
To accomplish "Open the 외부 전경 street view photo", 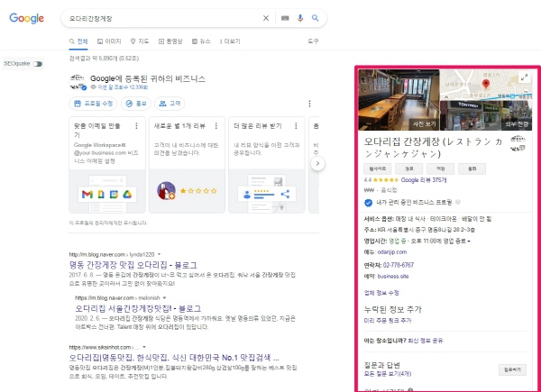I will pos(486,115).
